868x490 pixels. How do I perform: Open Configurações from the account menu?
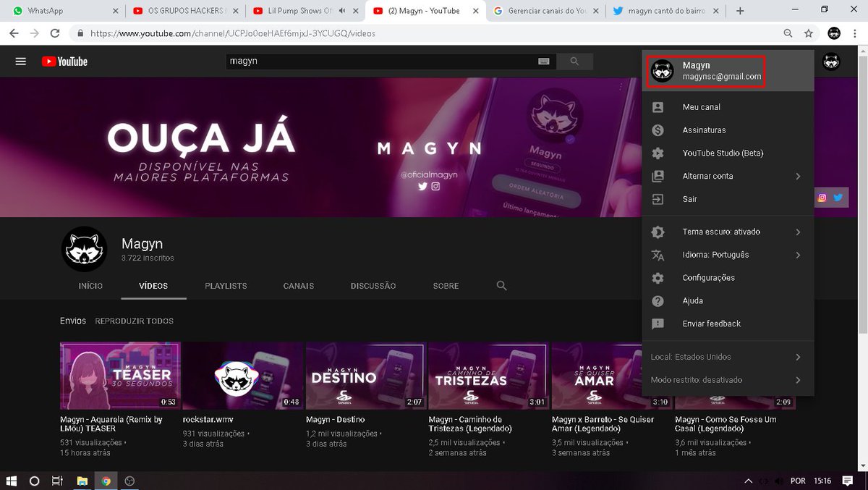click(728, 278)
